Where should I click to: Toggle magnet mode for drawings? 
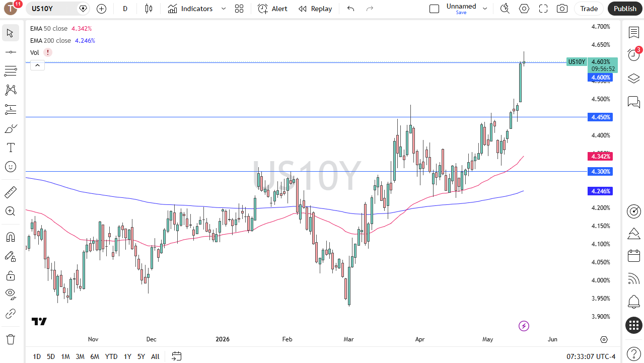(10, 238)
